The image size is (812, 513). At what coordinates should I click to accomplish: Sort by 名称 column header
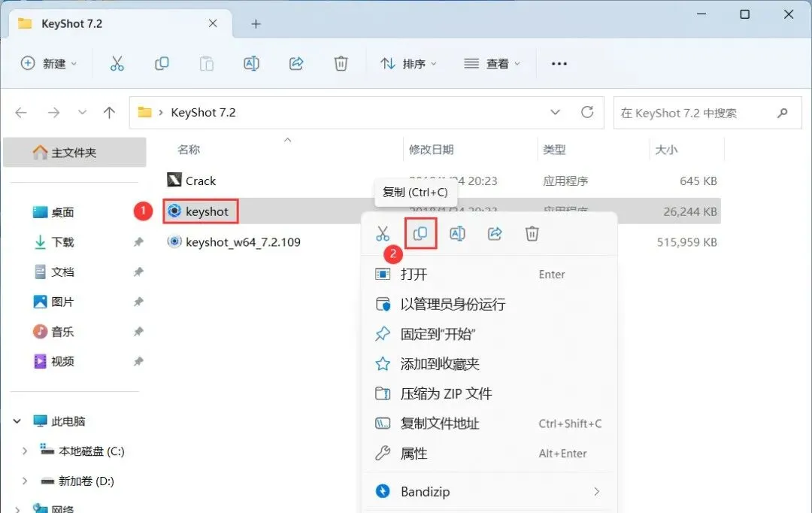(x=189, y=150)
